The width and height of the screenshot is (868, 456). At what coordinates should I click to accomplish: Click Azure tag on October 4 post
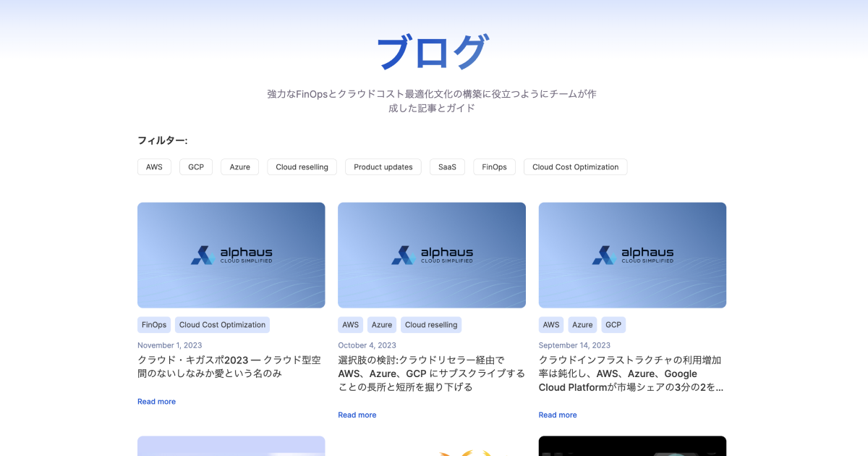point(382,324)
